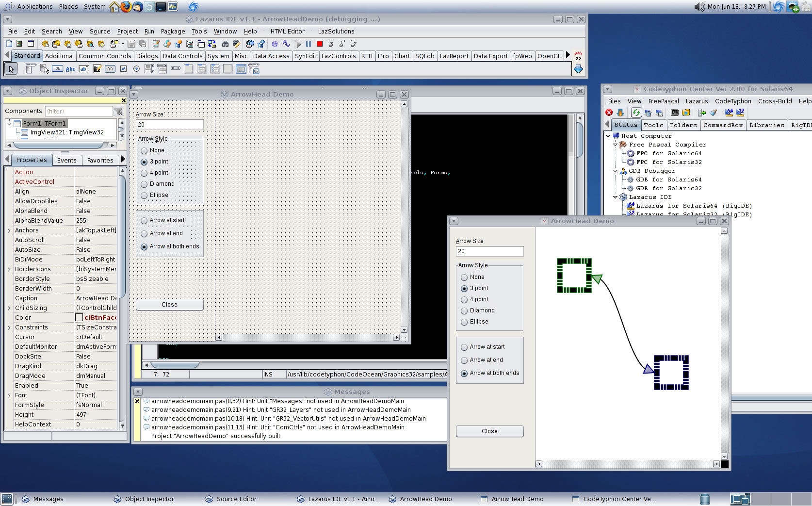This screenshot has width=812, height=506.
Task: Click the New Form icon in Lazarus toolbar
Action: [31, 44]
